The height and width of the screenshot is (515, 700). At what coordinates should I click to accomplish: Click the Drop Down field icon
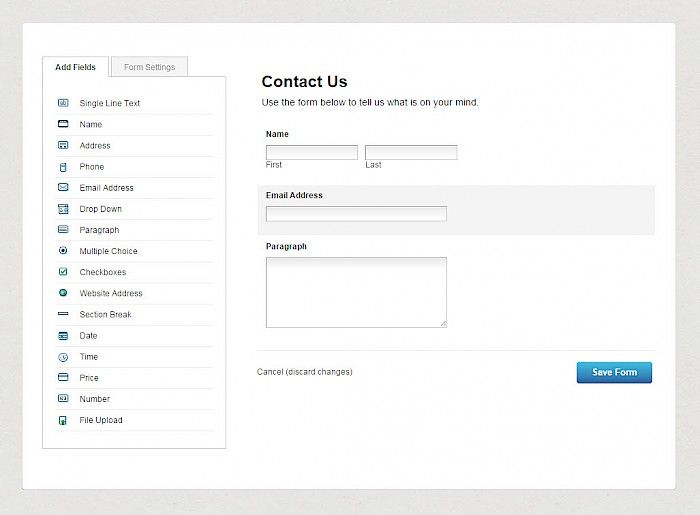pos(63,209)
